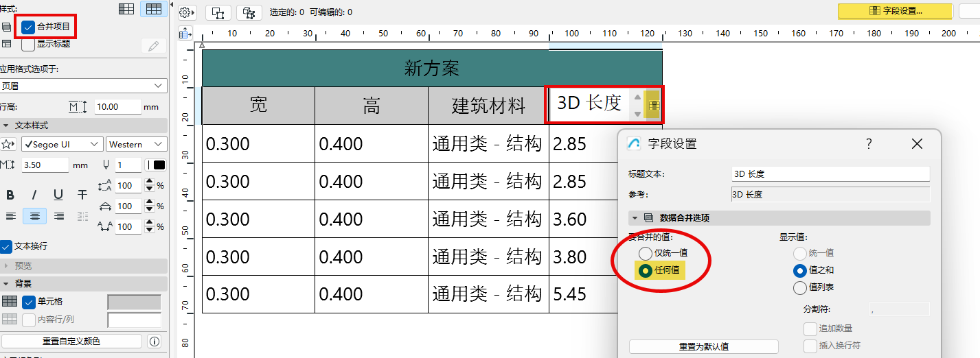Click the pen number field showing 1
This screenshot has width=980, height=358.
tap(128, 165)
